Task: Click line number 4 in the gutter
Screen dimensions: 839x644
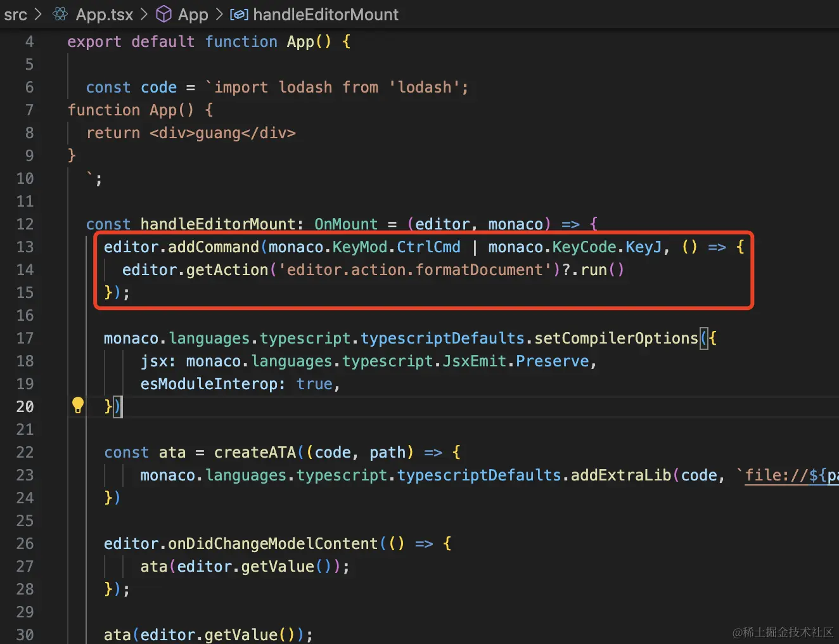Action: [x=29, y=42]
